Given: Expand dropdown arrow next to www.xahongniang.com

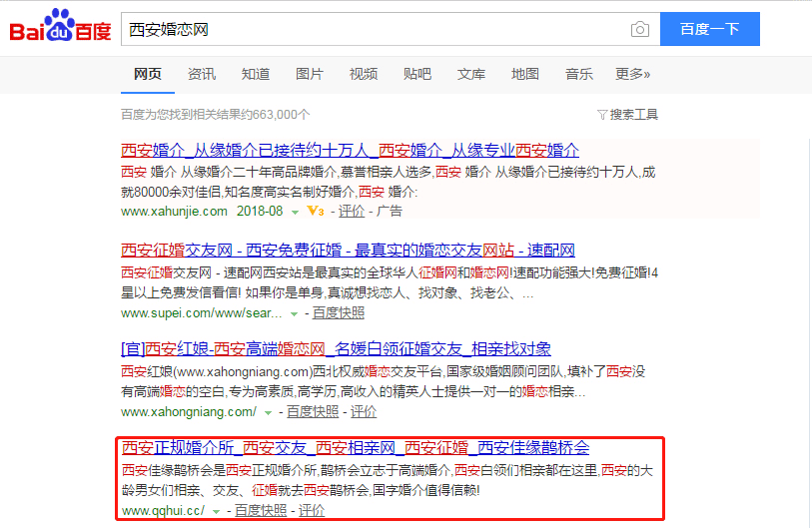Looking at the screenshot, I should click(x=268, y=413).
